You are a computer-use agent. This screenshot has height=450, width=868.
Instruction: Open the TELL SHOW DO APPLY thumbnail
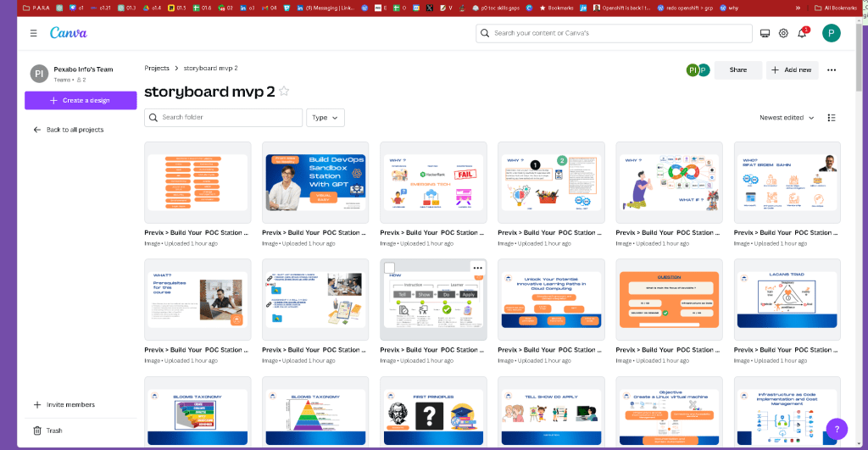pyautogui.click(x=551, y=413)
